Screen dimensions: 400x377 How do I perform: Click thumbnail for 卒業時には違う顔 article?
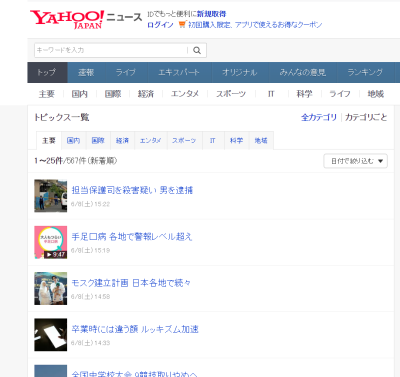pos(51,335)
